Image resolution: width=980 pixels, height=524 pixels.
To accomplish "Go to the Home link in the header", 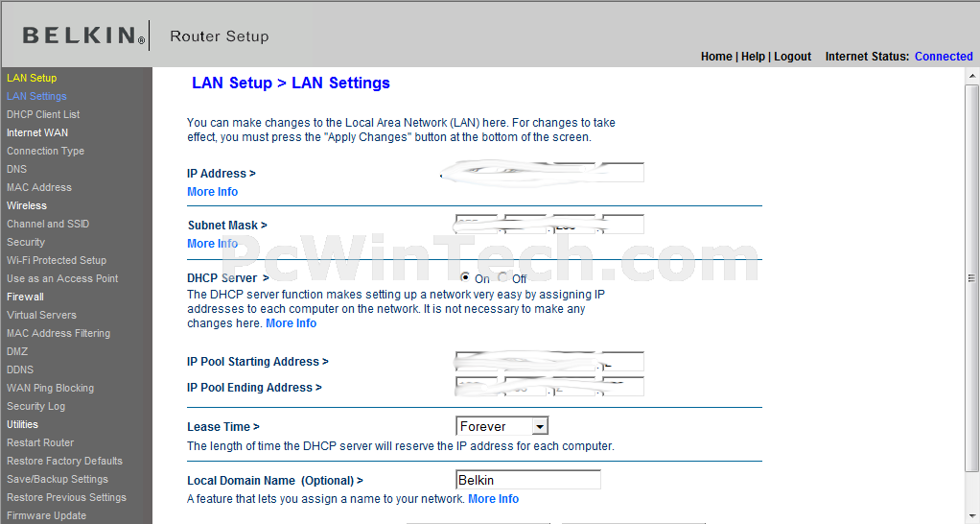I will [716, 57].
